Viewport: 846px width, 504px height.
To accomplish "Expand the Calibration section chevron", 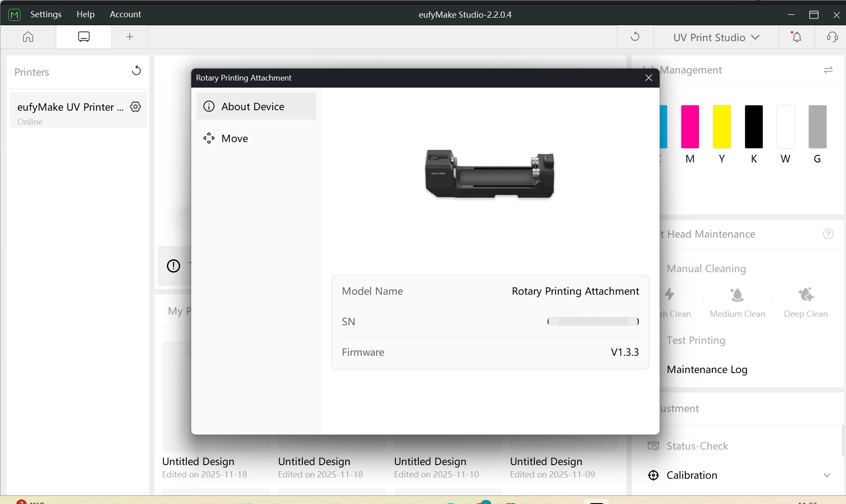I will pos(827,475).
